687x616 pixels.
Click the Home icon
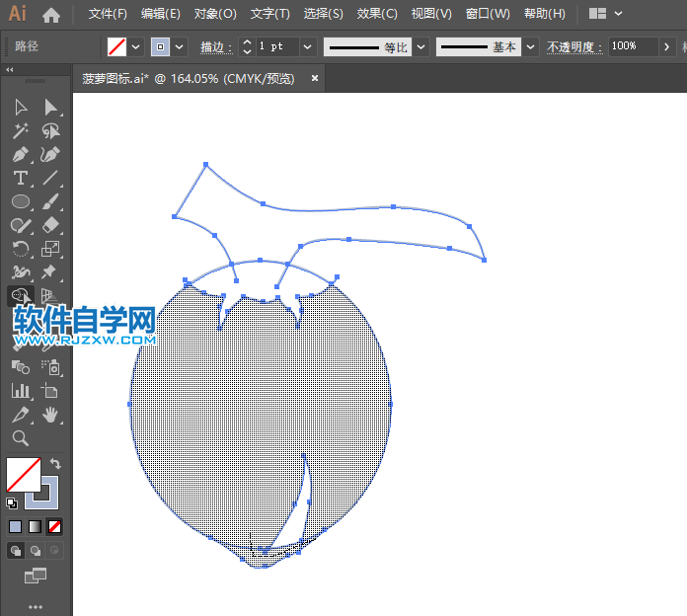(51, 16)
